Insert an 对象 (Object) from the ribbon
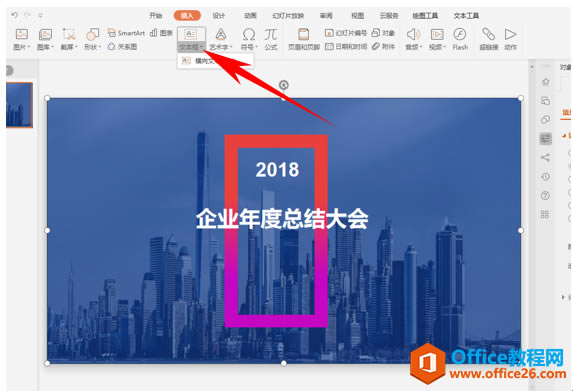The width and height of the screenshot is (573, 391). [383, 33]
